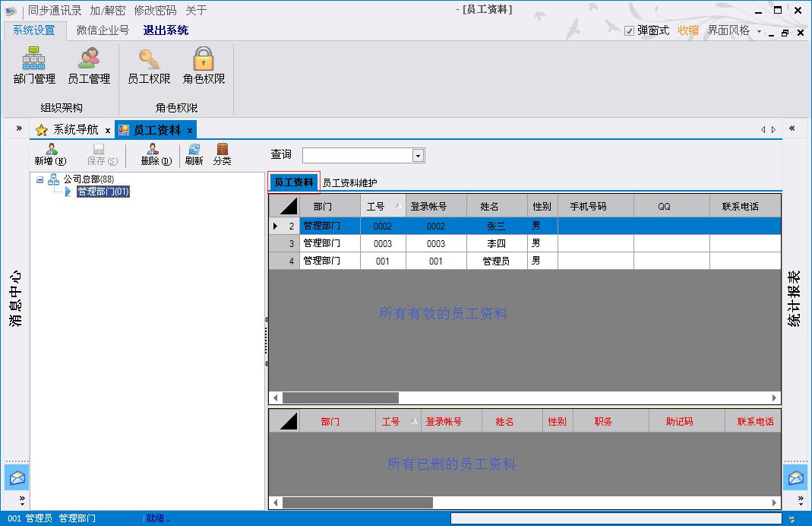Screen dimensions: 812x526
Task: Expand the 消息中心 left panel
Action: 18,128
